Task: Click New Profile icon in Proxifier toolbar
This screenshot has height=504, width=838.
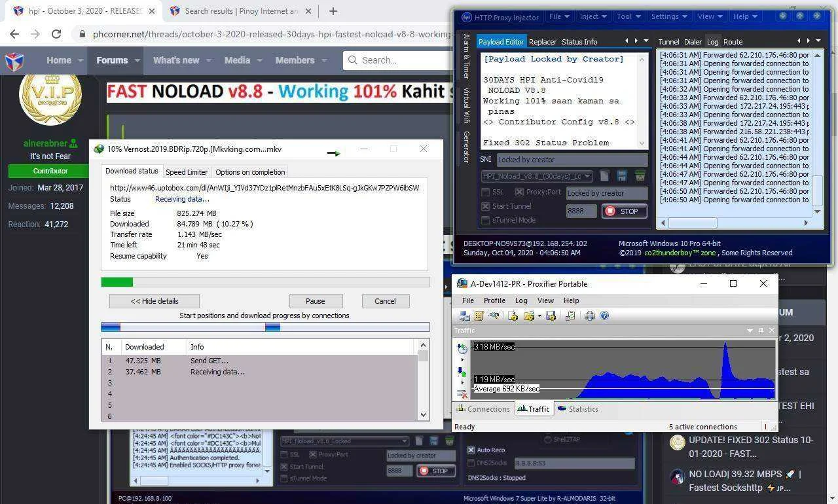Action: tap(513, 315)
